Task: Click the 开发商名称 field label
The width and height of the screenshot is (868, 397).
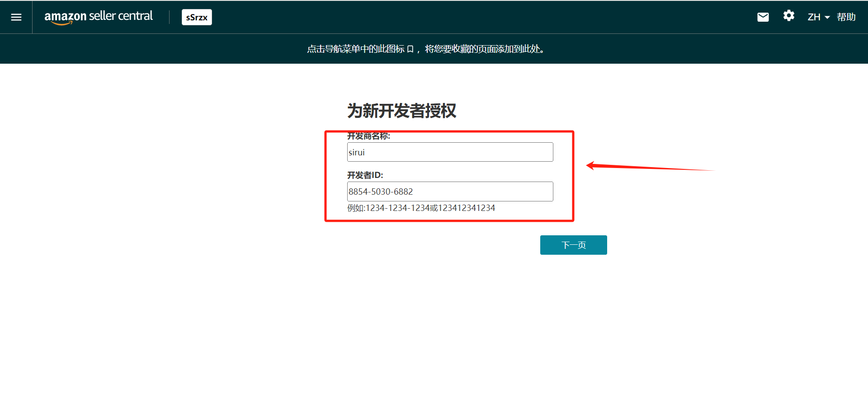Action: pyautogui.click(x=368, y=136)
